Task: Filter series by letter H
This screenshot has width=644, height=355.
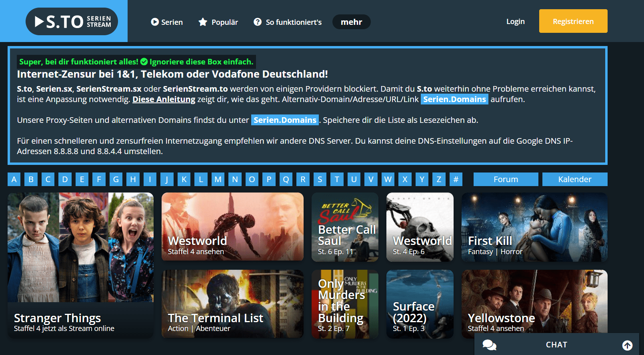Action: point(133,179)
